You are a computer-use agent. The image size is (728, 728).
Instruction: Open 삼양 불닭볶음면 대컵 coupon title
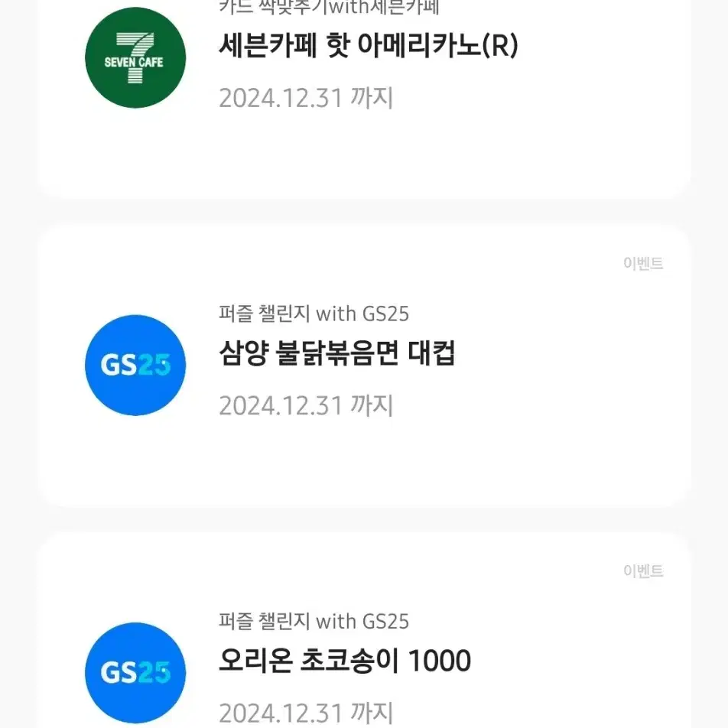[x=336, y=353]
